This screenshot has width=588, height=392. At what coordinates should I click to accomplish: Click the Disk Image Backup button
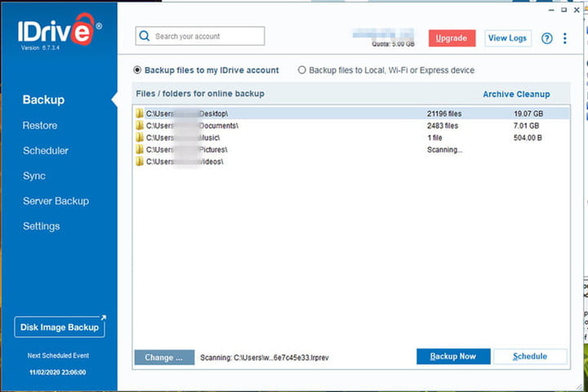[x=60, y=327]
